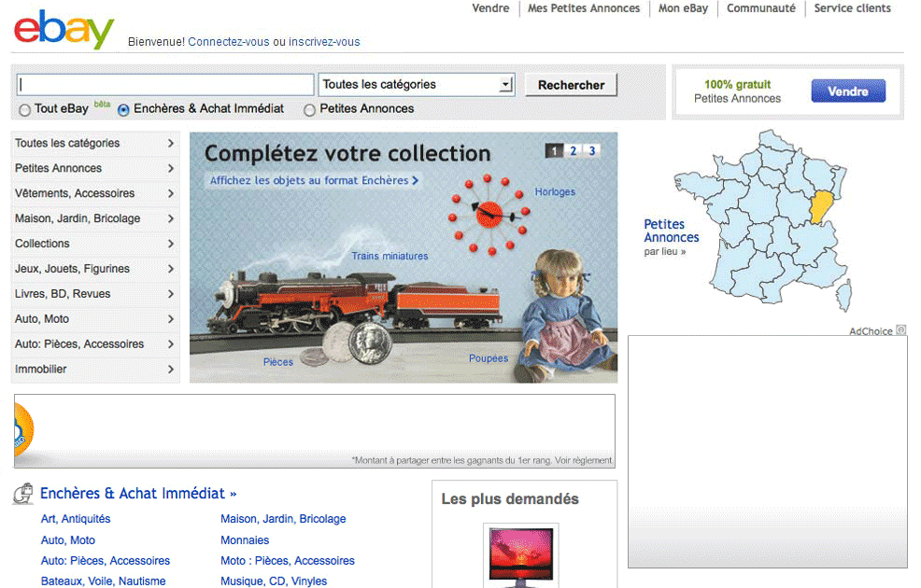Click inside the search text field
Screen dimensions: 921x588
click(165, 85)
